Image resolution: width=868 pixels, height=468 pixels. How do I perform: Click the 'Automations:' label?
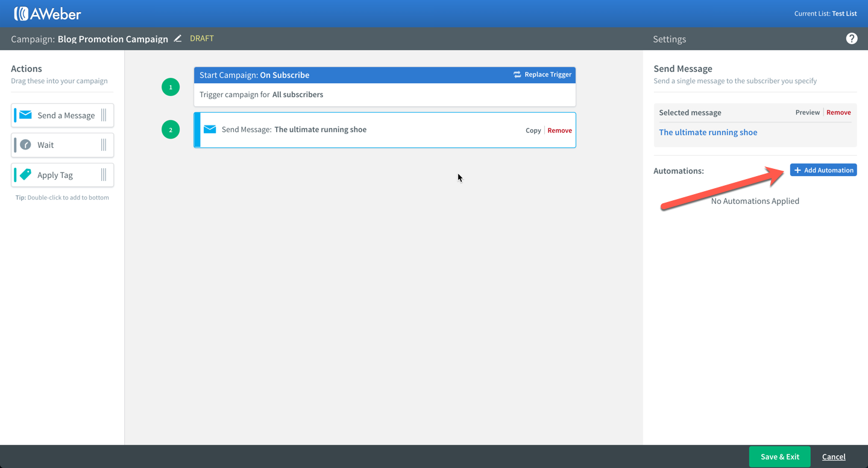click(x=679, y=171)
